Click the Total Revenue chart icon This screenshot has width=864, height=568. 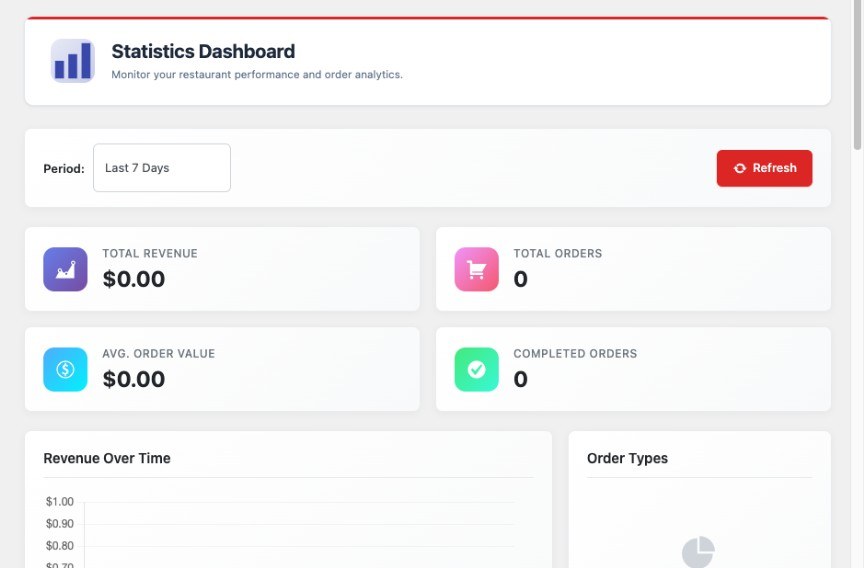pos(66,269)
